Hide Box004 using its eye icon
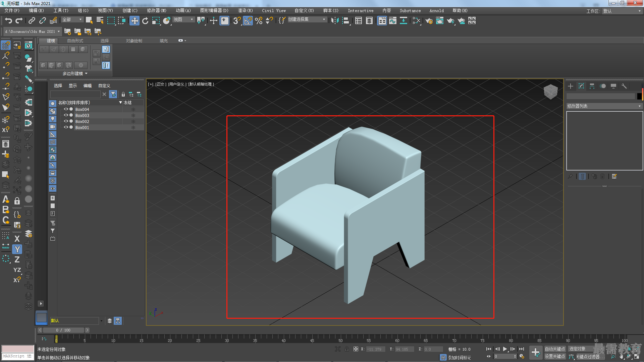Screen dimensions: 644x362 pos(66,109)
